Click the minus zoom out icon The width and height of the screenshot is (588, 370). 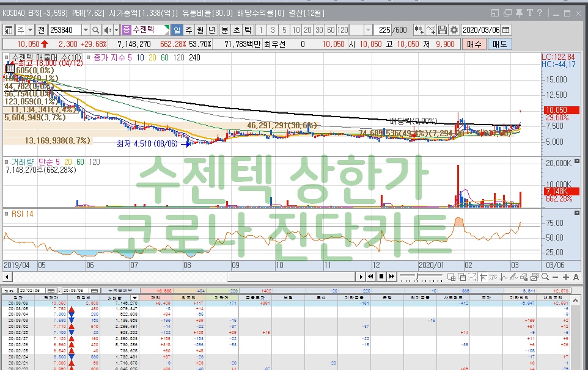point(555,277)
